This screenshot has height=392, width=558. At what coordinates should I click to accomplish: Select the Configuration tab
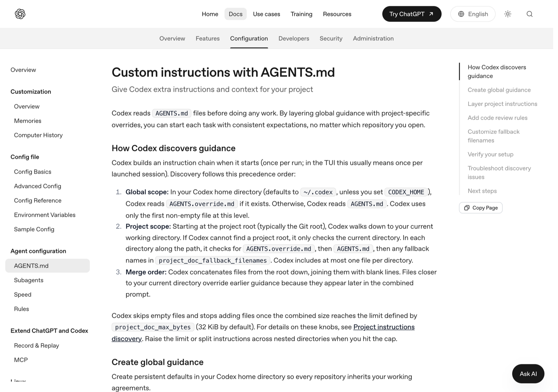[249, 38]
